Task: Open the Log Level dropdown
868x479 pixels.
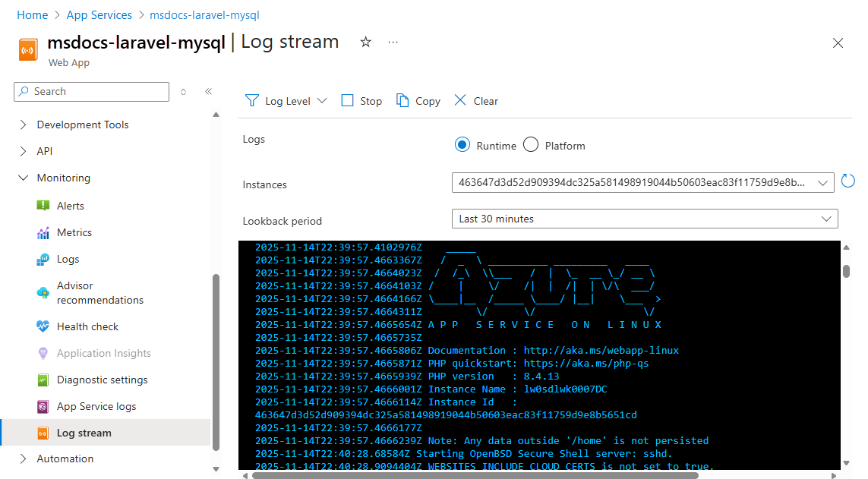Action: (286, 101)
